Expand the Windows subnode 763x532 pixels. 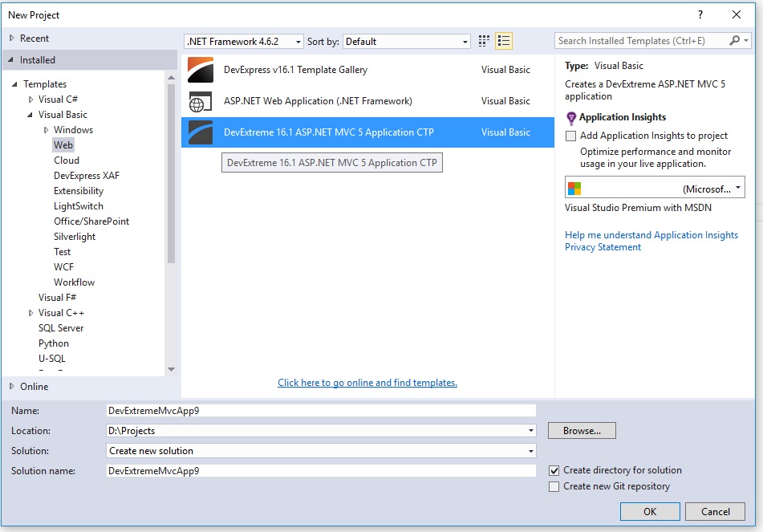pyautogui.click(x=46, y=130)
